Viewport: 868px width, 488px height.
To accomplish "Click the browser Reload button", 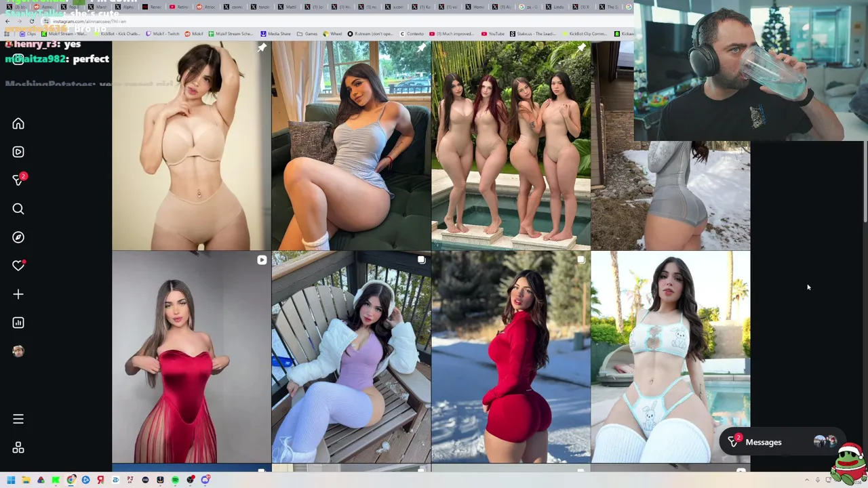I will (32, 22).
